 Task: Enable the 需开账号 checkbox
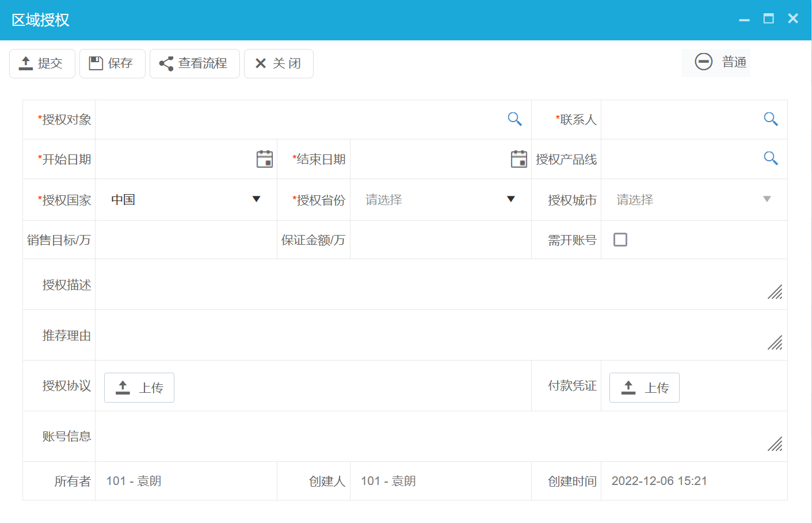tap(620, 239)
